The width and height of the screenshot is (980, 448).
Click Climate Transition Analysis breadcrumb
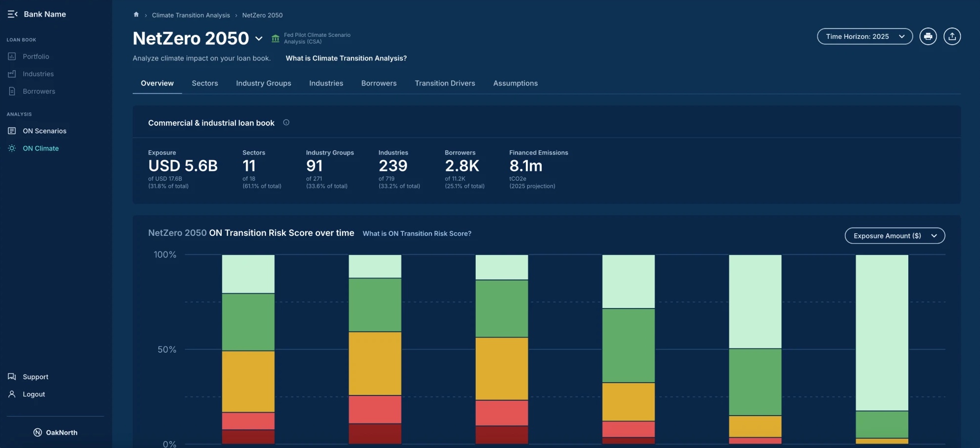191,15
